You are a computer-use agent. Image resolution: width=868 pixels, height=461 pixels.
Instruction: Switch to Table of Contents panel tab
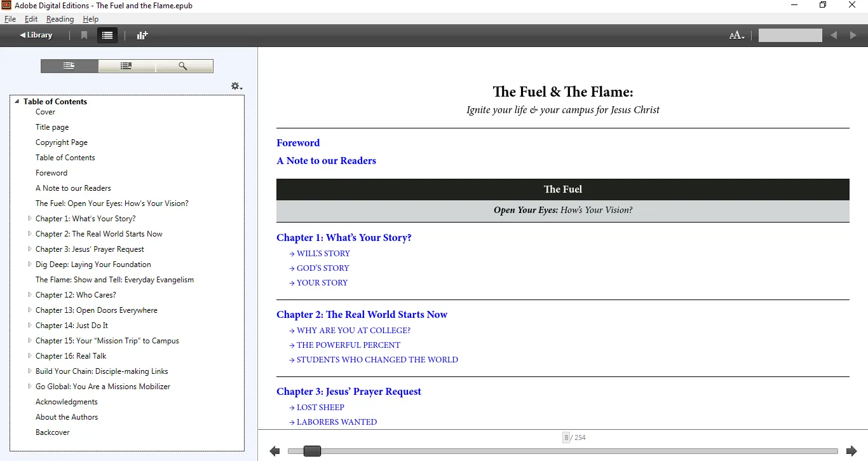[x=69, y=66]
